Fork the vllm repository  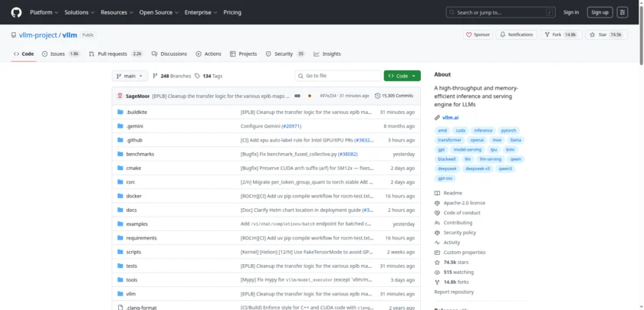(560, 35)
